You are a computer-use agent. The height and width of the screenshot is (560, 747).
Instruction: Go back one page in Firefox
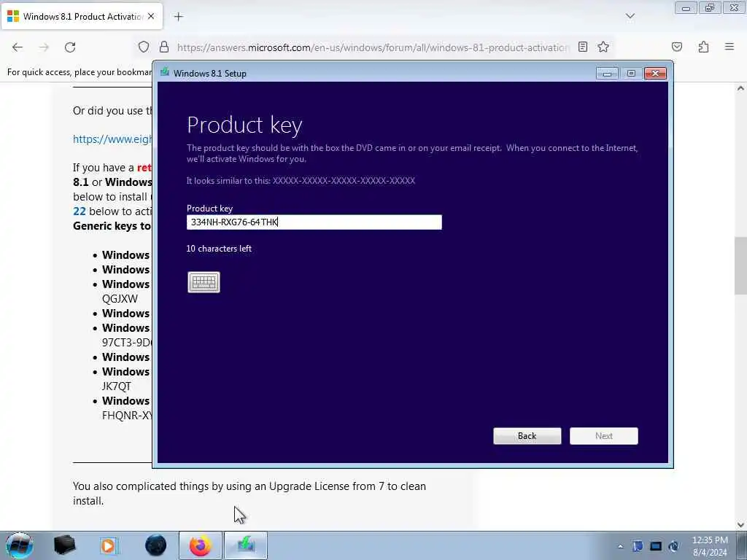pyautogui.click(x=18, y=47)
